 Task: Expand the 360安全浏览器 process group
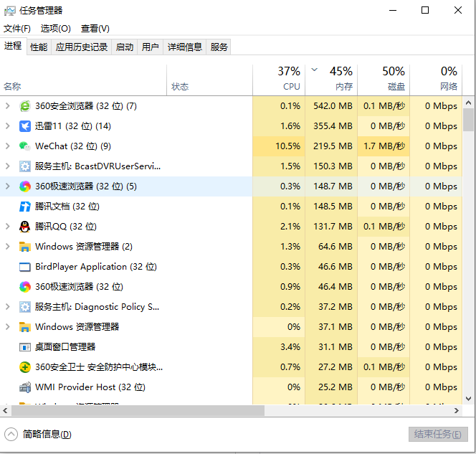point(8,106)
